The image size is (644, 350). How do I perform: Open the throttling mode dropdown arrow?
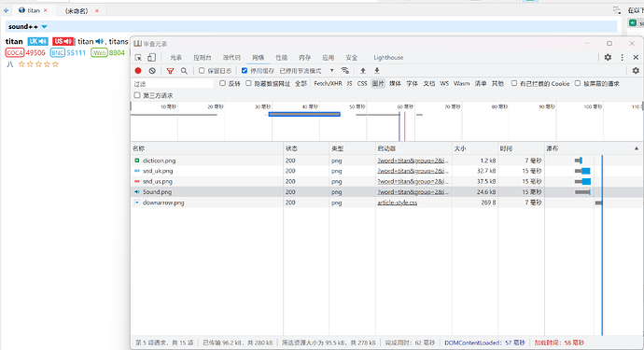(332, 71)
